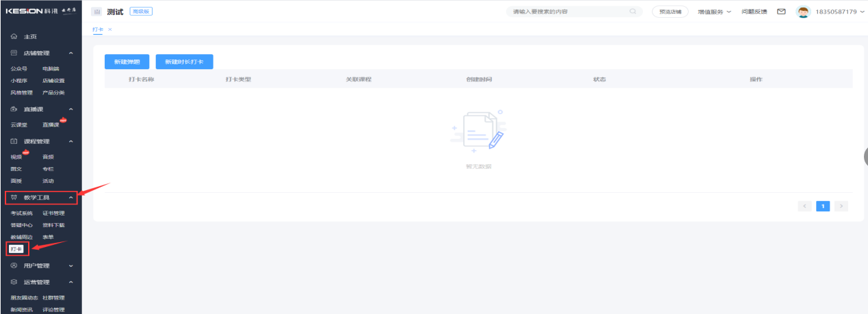Click the store icon beside 测试
This screenshot has height=314, width=868.
coord(96,12)
